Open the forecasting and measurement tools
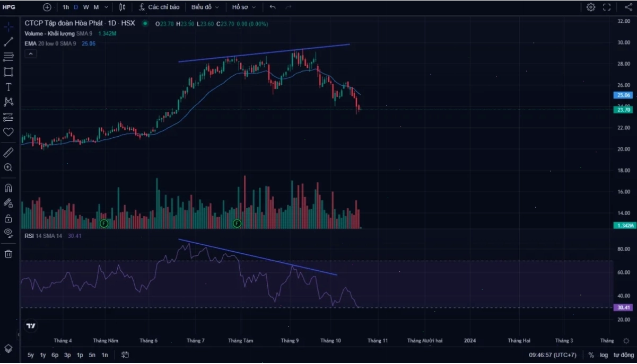The height and width of the screenshot is (364, 637). pyautogui.click(x=8, y=117)
